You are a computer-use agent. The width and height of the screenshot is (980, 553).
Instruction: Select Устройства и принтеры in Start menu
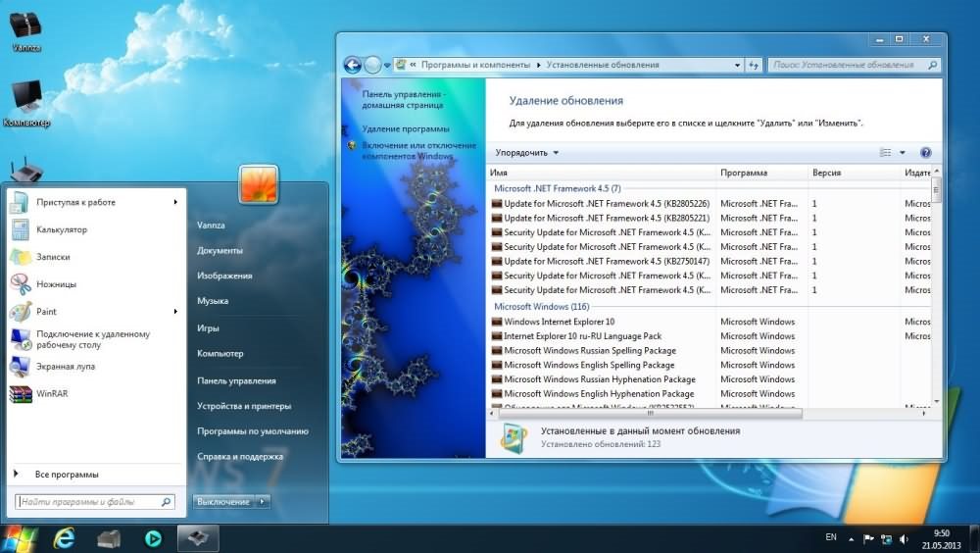243,406
